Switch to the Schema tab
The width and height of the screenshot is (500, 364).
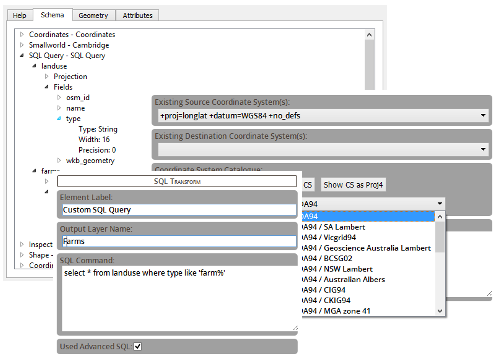point(52,15)
